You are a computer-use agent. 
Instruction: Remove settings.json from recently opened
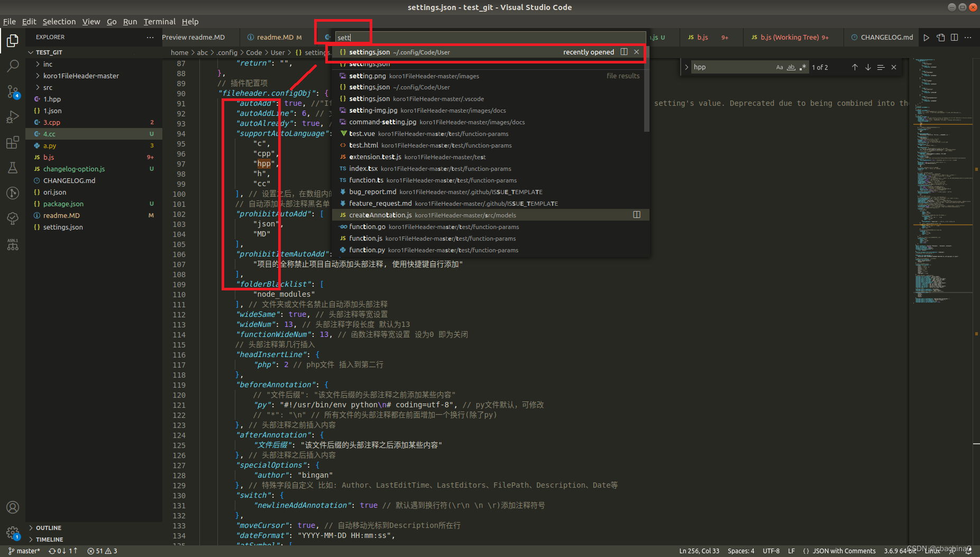[x=636, y=52]
